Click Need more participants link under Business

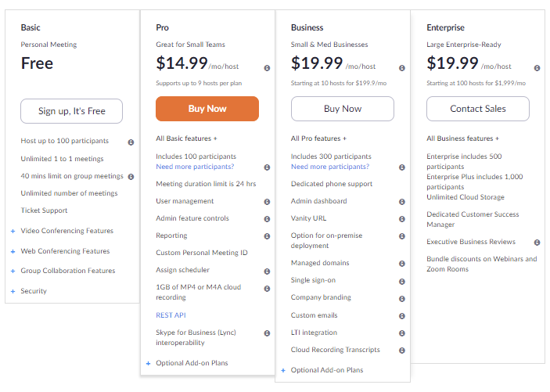(x=329, y=167)
